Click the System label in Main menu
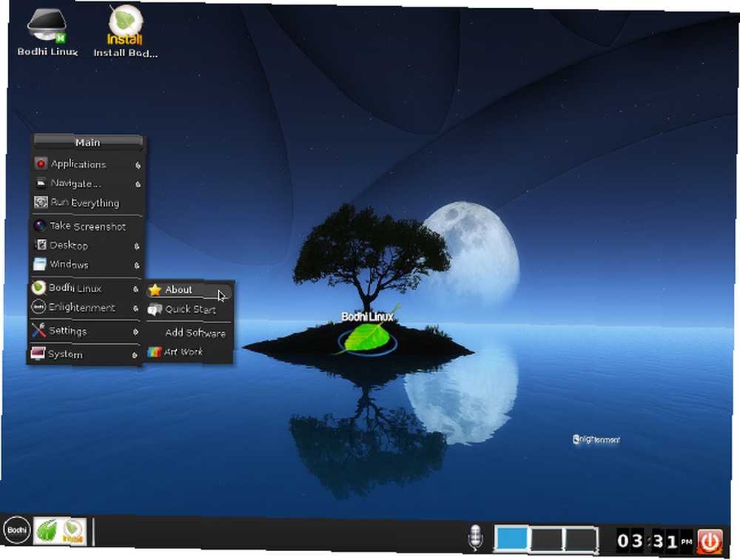 click(65, 354)
